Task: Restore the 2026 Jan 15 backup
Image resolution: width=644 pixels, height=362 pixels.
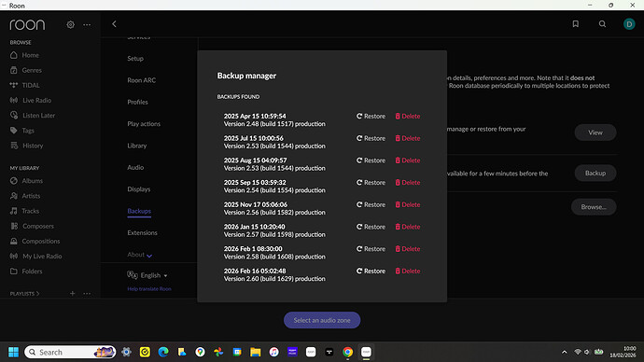Action: 371,227
